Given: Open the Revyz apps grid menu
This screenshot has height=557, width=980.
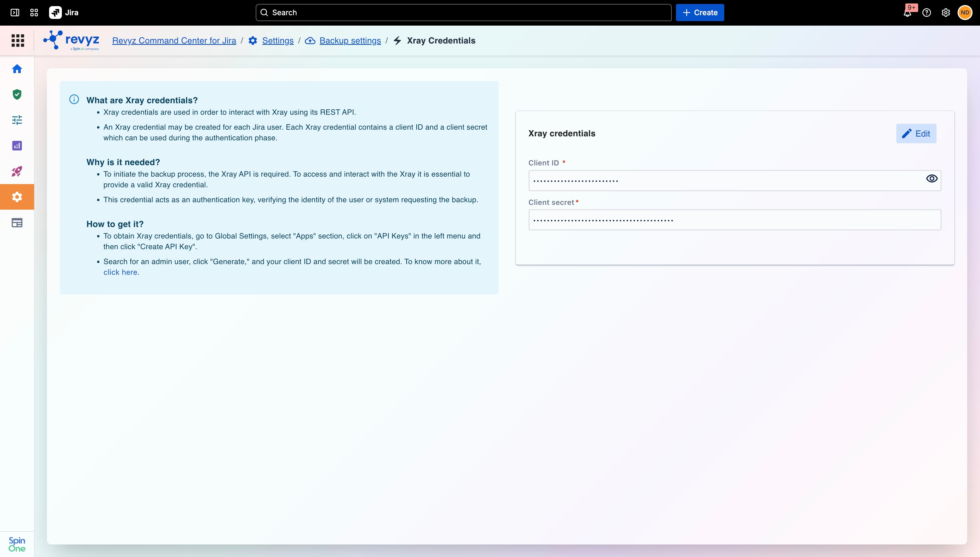Looking at the screenshot, I should [x=18, y=41].
